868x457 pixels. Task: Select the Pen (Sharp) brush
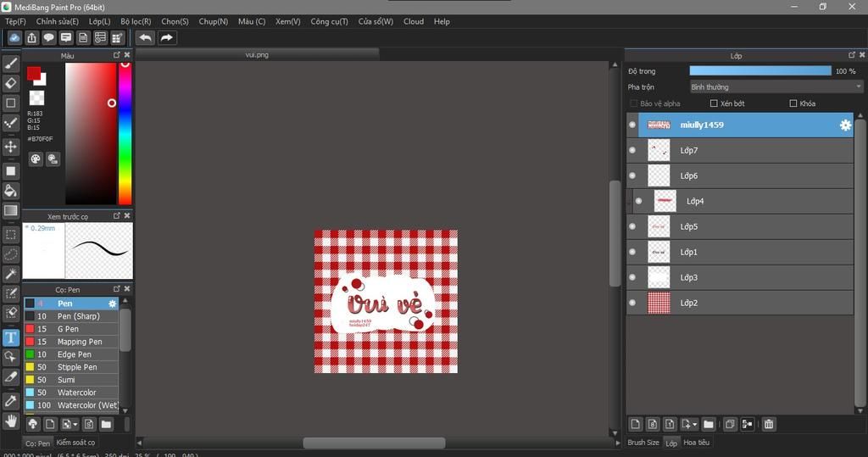coord(71,316)
